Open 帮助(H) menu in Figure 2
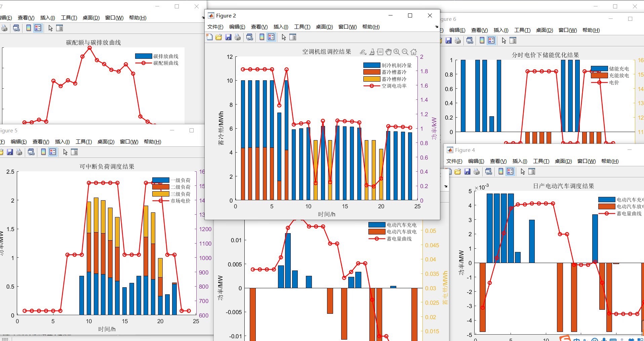 pyautogui.click(x=371, y=27)
